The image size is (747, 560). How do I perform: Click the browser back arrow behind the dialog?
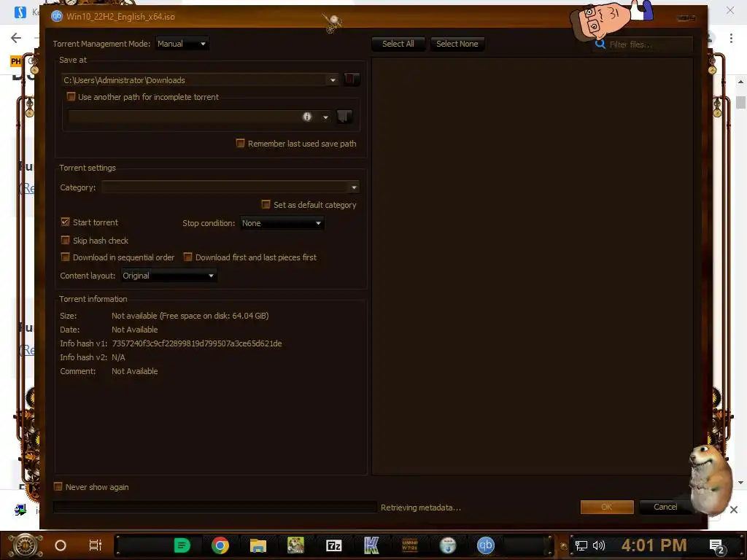tap(16, 38)
